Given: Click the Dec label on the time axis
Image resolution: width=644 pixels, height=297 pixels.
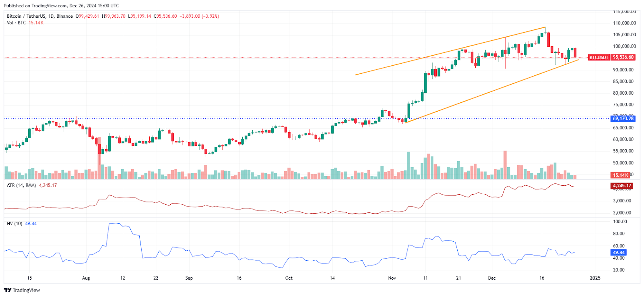Looking at the screenshot, I should pyautogui.click(x=492, y=278).
